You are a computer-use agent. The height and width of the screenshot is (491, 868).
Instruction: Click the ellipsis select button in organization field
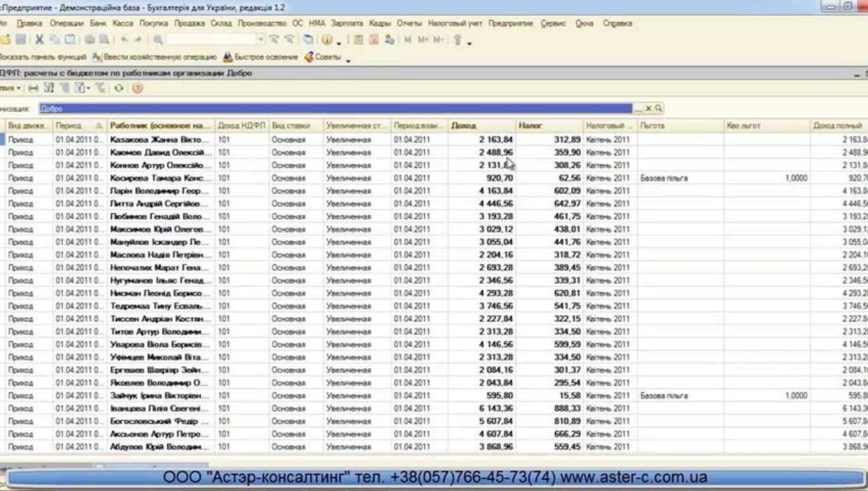click(x=639, y=108)
